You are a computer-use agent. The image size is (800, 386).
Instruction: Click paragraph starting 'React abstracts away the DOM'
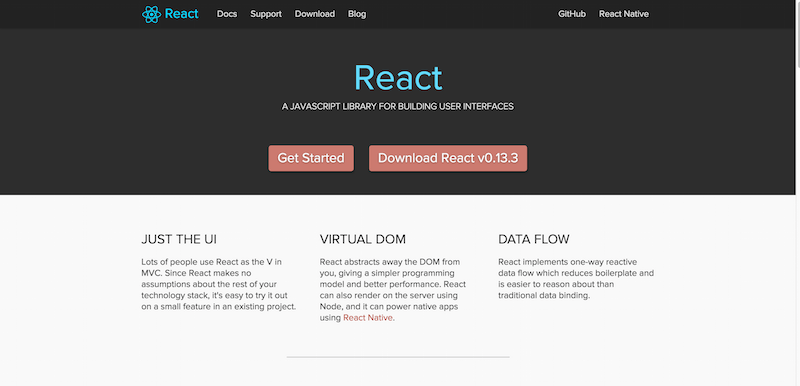(x=393, y=290)
